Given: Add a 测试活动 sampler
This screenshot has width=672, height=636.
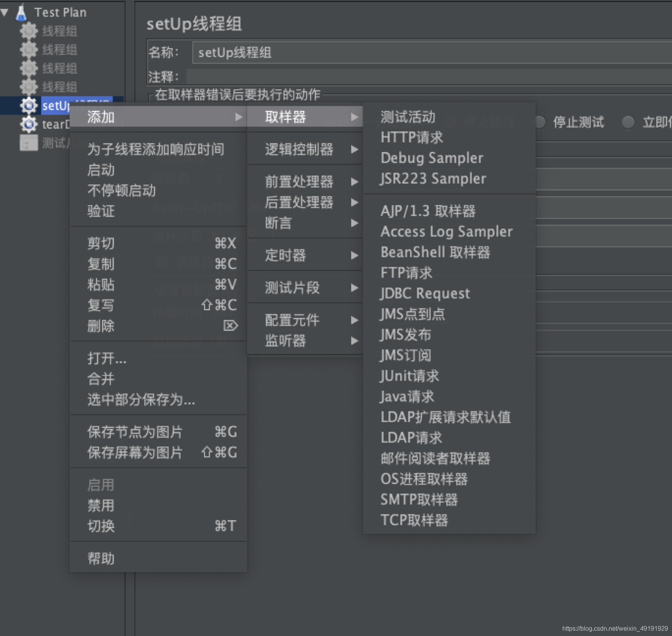Looking at the screenshot, I should pos(449,117).
